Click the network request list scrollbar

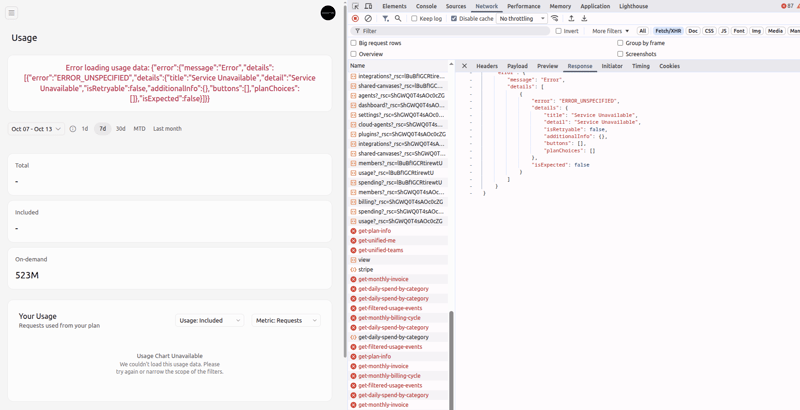pyautogui.click(x=451, y=360)
